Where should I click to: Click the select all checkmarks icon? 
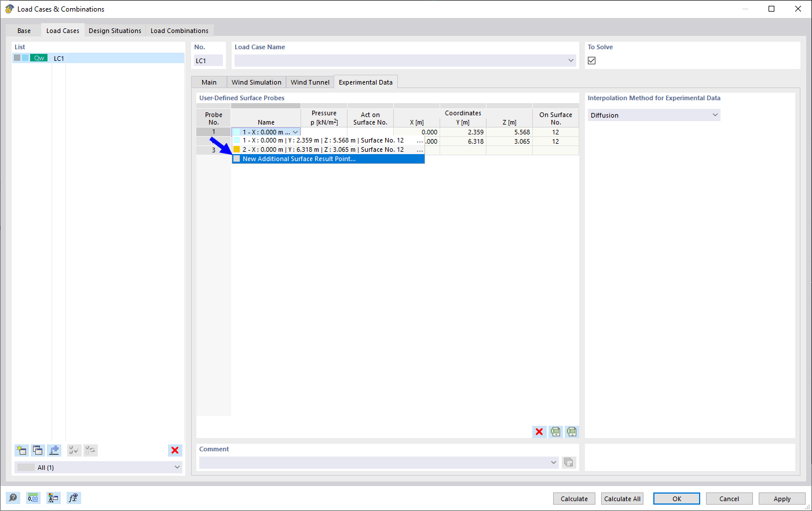74,450
